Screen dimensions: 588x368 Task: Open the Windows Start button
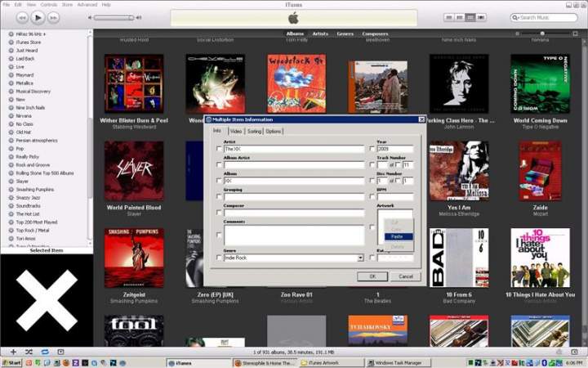[x=11, y=363]
